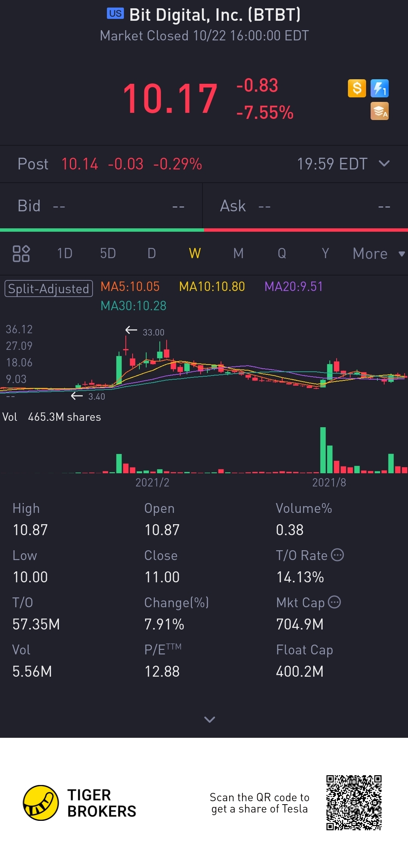Select the Y yearly chart tab
Viewport: 408px width, 868px height.
pyautogui.click(x=325, y=254)
